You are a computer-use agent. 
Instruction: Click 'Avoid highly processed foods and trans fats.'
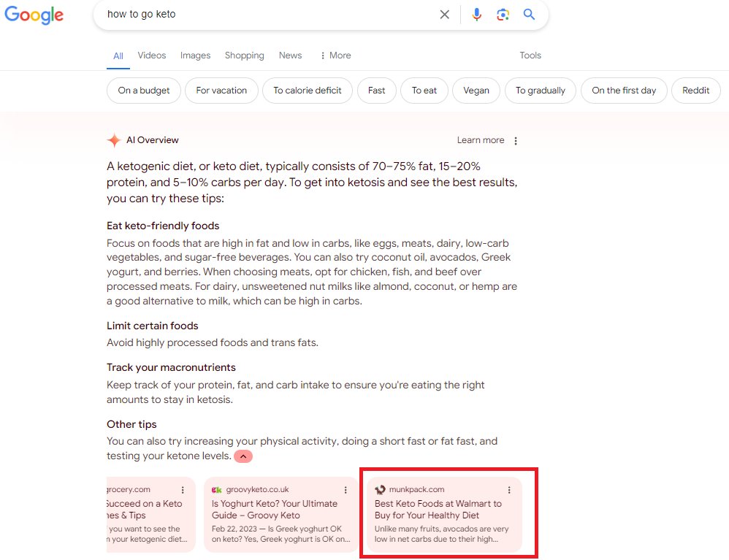(x=213, y=342)
